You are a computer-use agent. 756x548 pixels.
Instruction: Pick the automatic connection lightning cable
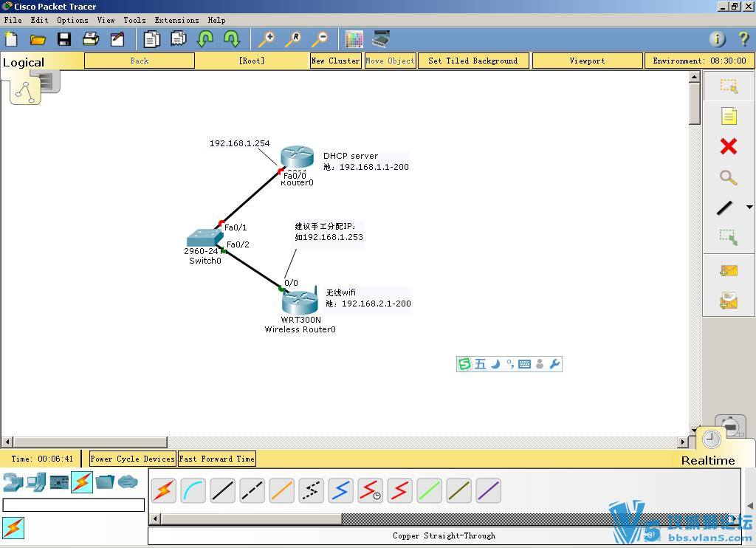click(164, 490)
